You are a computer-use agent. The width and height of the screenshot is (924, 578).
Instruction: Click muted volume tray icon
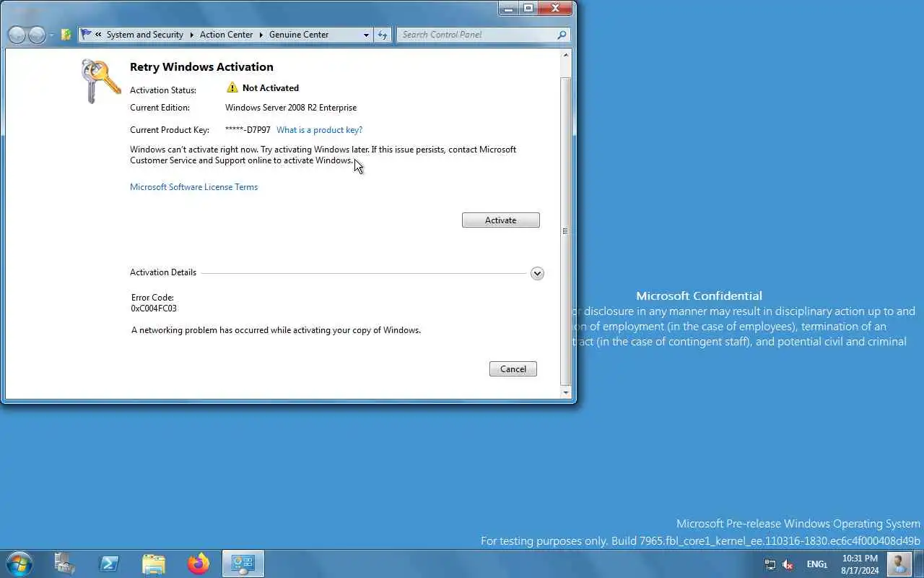pyautogui.click(x=788, y=565)
